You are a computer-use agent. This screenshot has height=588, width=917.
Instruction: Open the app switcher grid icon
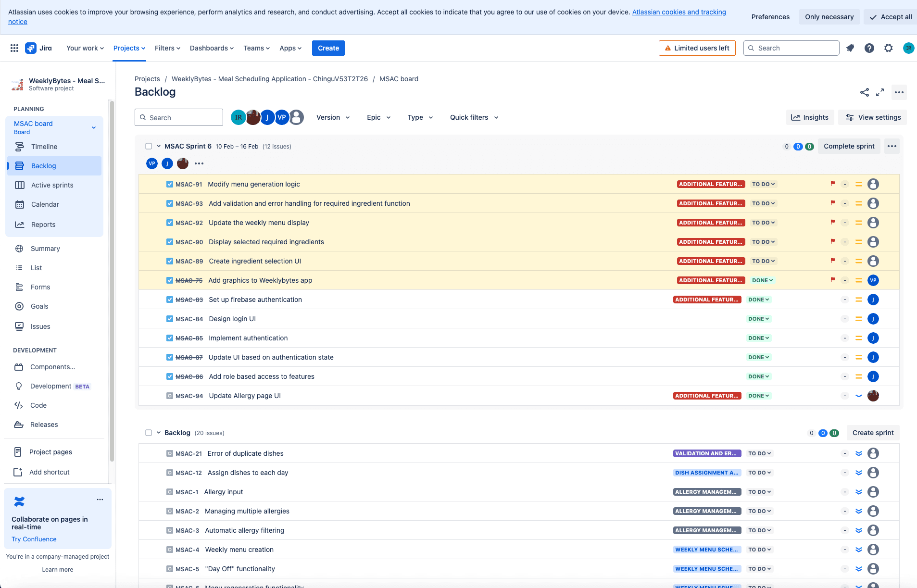pos(14,48)
